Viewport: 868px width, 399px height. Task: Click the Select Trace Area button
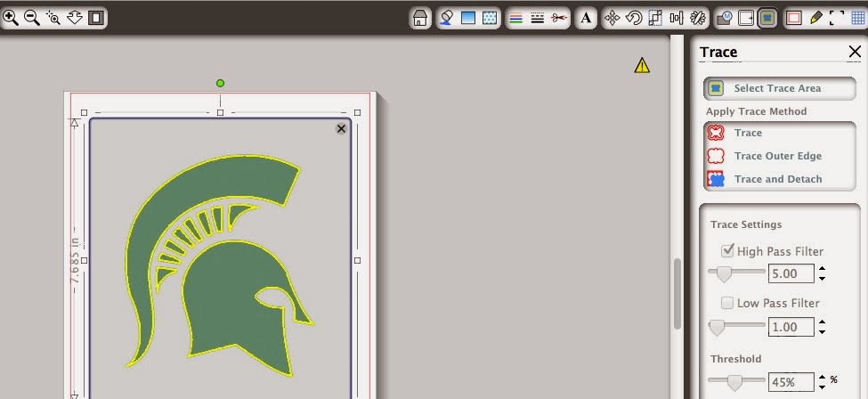pyautogui.click(x=780, y=88)
